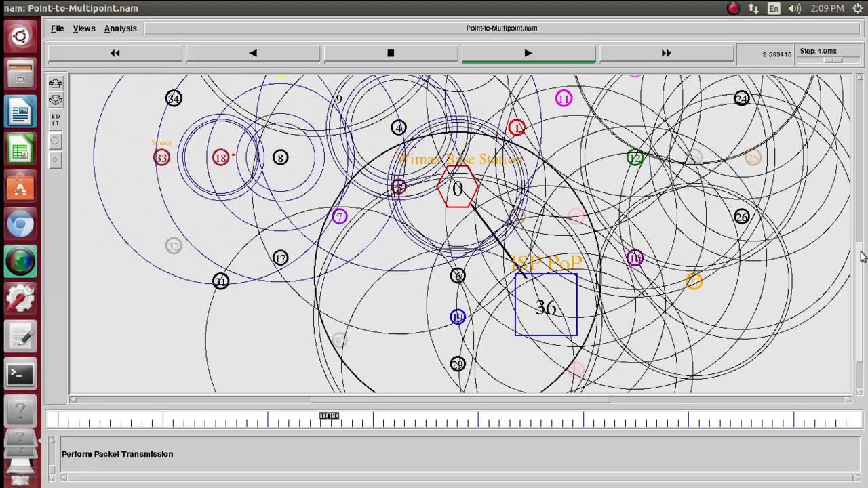Select purple node 7
The width and height of the screenshot is (868, 488).
coord(339,217)
